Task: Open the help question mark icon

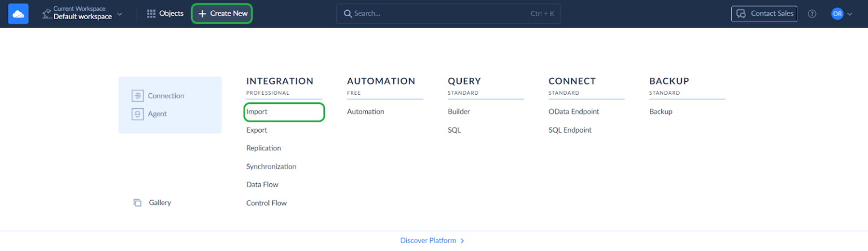Action: [812, 14]
